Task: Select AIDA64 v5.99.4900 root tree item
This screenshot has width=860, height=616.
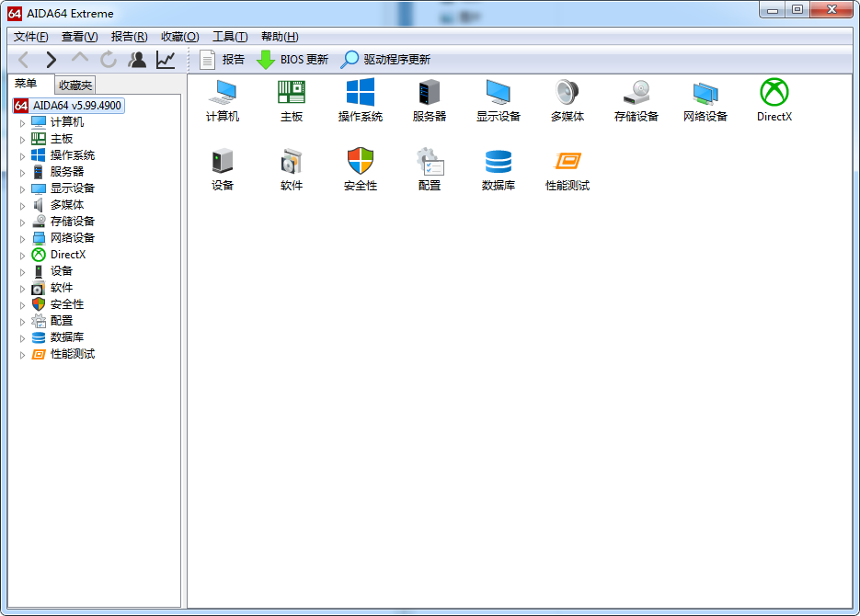Action: [x=69, y=105]
